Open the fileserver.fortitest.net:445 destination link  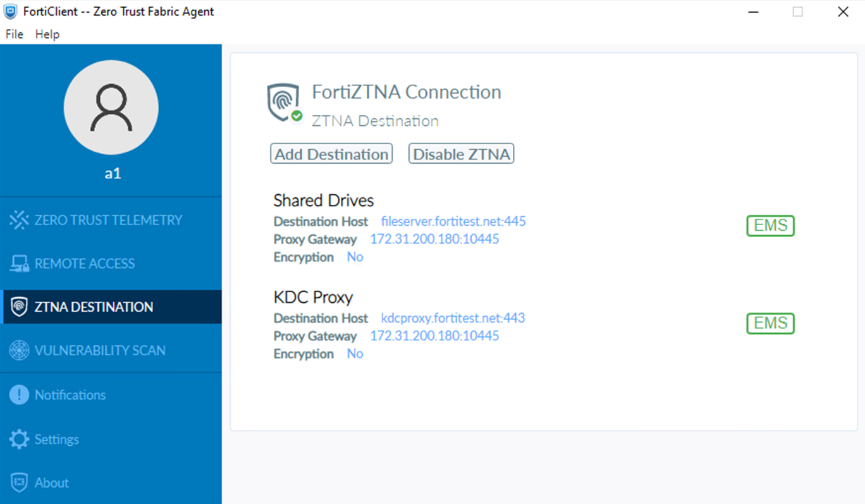[453, 221]
